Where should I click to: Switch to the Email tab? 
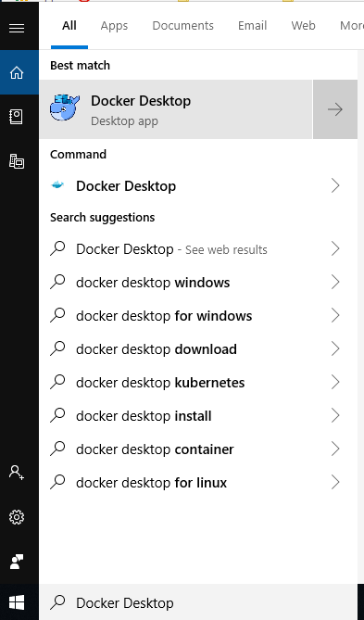[x=252, y=26]
